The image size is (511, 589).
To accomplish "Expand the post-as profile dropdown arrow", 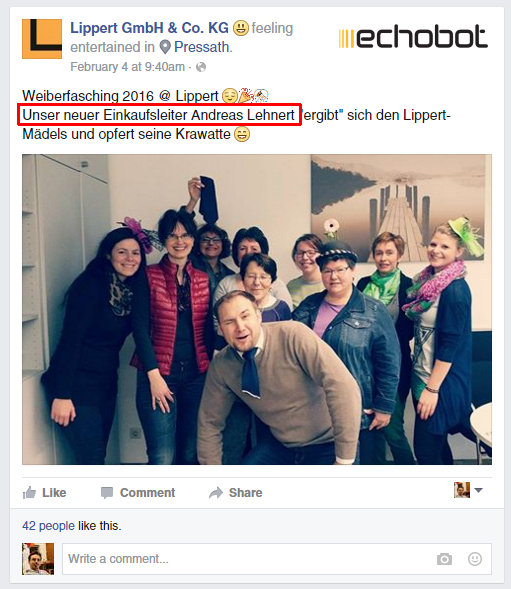I will click(x=478, y=490).
